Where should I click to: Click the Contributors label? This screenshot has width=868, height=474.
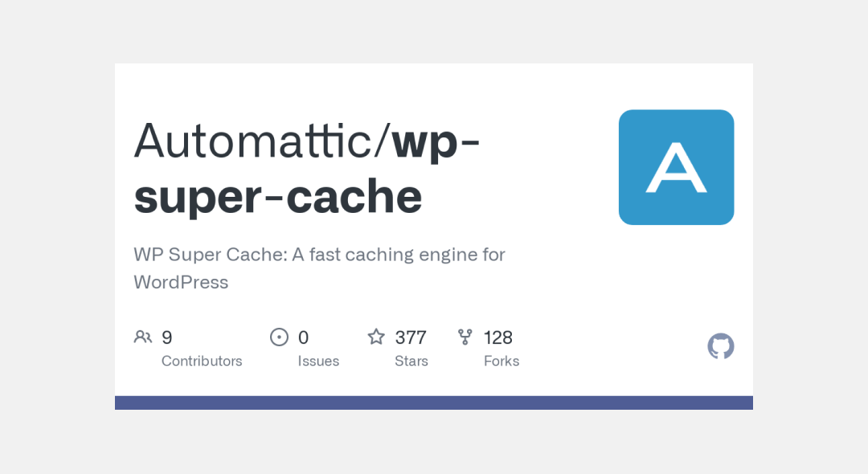202,362
